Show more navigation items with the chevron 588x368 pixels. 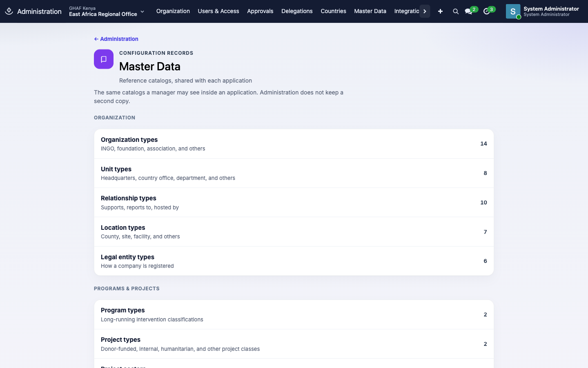pyautogui.click(x=425, y=11)
